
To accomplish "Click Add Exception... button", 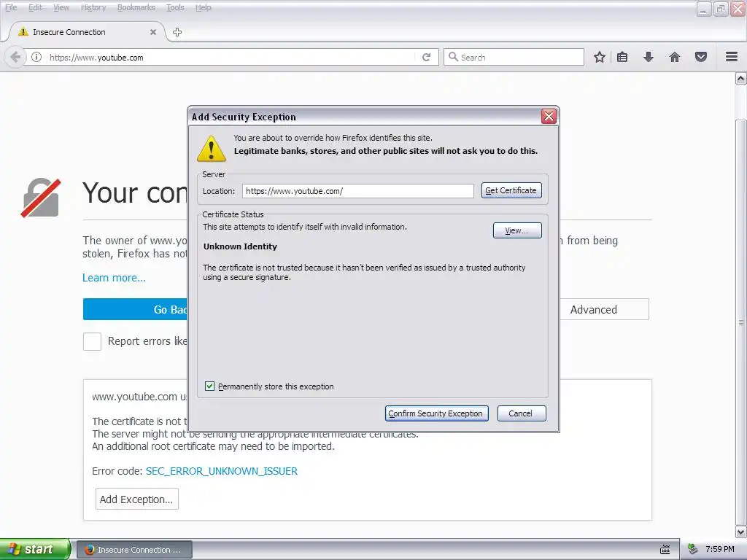I will [136, 499].
